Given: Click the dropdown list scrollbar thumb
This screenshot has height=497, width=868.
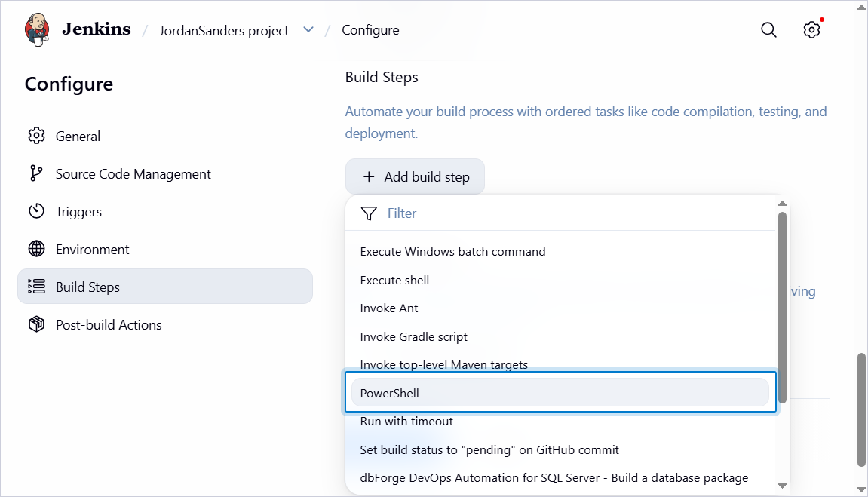Looking at the screenshot, I should pyautogui.click(x=782, y=308).
